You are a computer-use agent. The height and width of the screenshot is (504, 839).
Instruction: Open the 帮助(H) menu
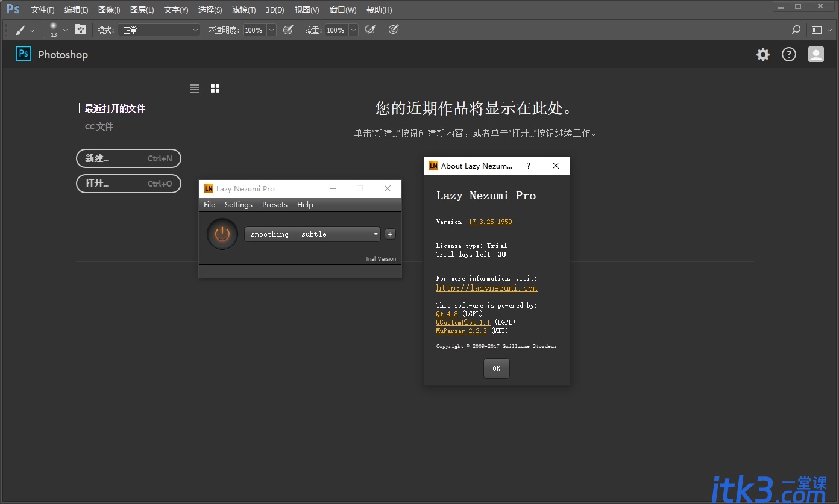click(379, 10)
